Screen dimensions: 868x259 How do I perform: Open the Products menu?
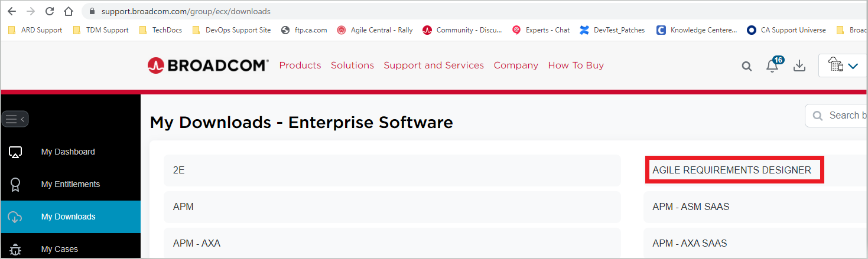coord(300,65)
